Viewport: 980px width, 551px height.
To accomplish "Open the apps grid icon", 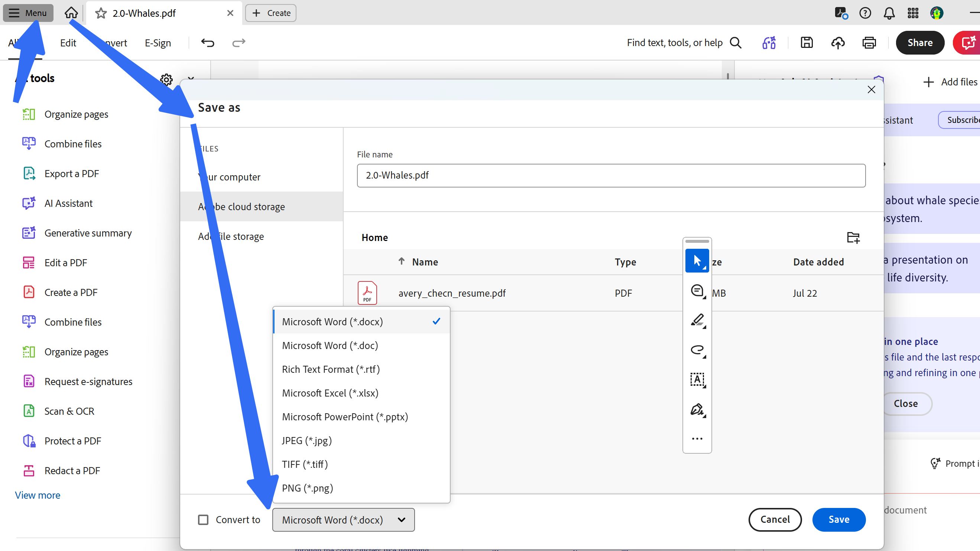I will click(x=913, y=13).
